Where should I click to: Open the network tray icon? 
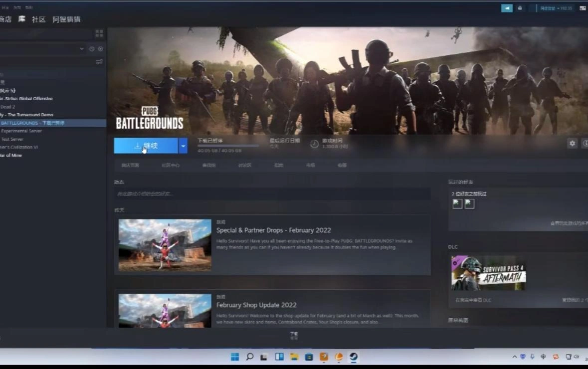pos(569,357)
